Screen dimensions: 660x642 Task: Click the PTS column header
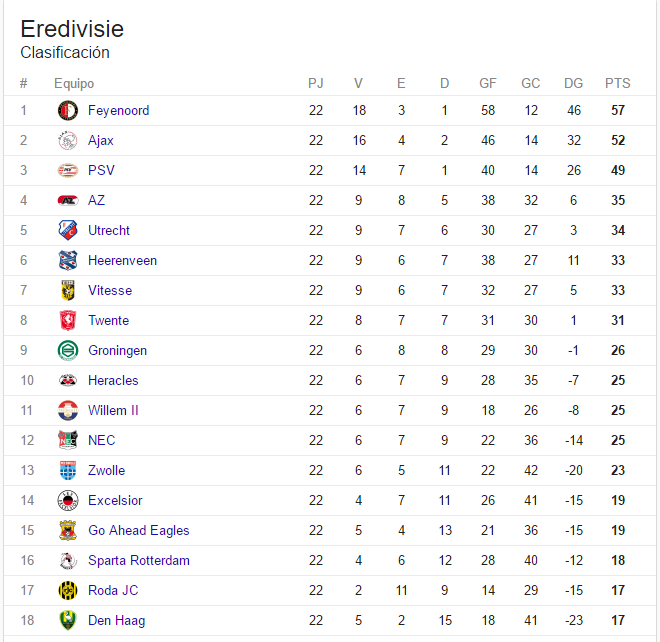[617, 83]
